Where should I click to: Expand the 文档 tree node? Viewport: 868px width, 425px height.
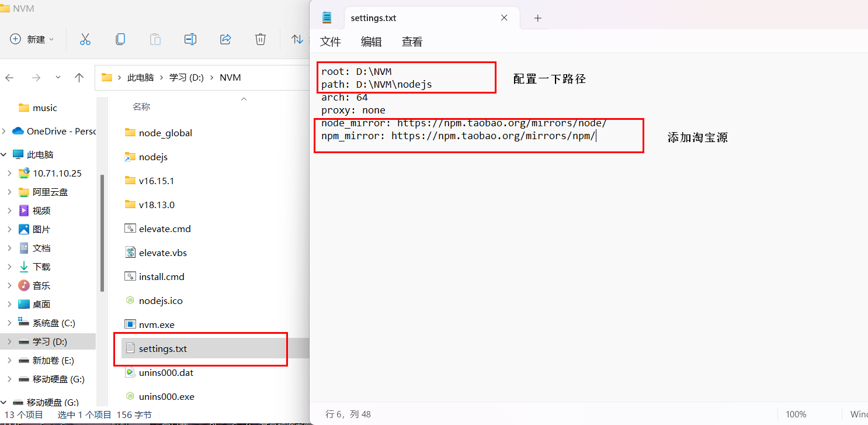(9, 248)
